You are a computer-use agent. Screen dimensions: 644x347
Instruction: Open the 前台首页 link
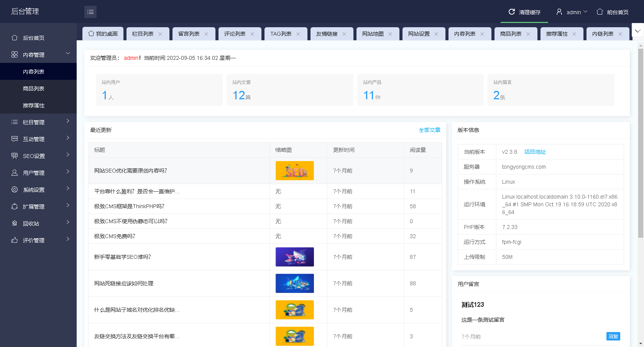pyautogui.click(x=613, y=12)
